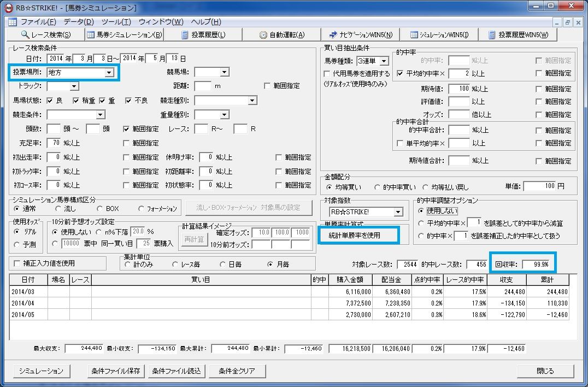Open the データ(D) menu
Screen dimensions: 588x387
pos(79,22)
